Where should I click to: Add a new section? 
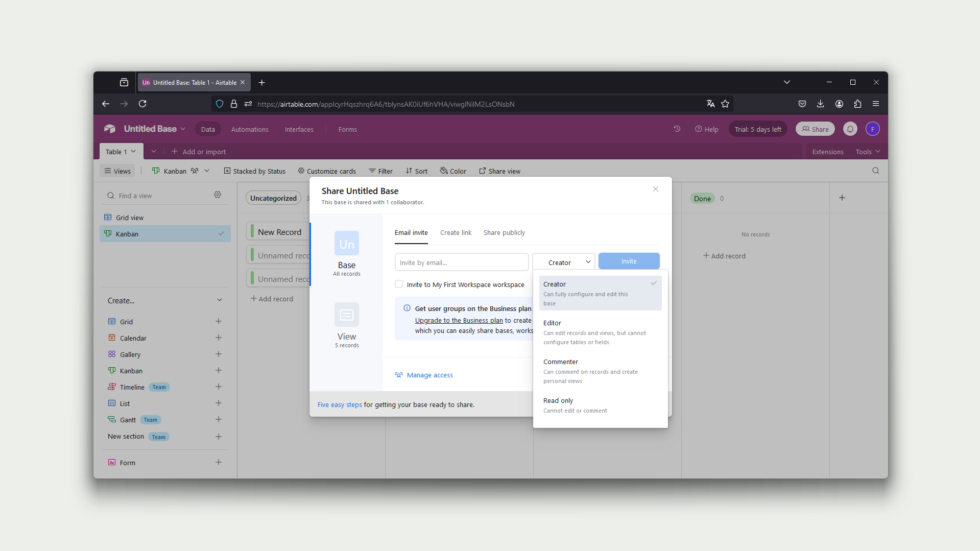coord(219,437)
